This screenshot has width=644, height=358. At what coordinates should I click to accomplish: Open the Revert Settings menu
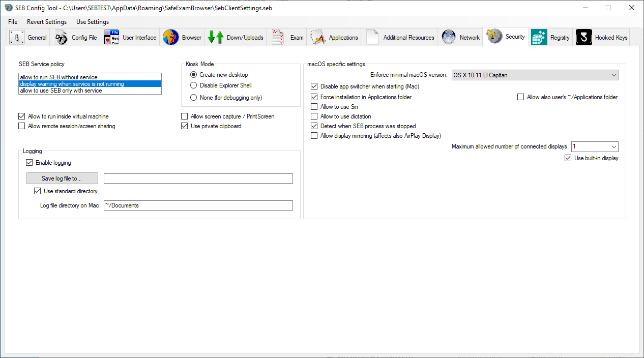click(x=47, y=22)
